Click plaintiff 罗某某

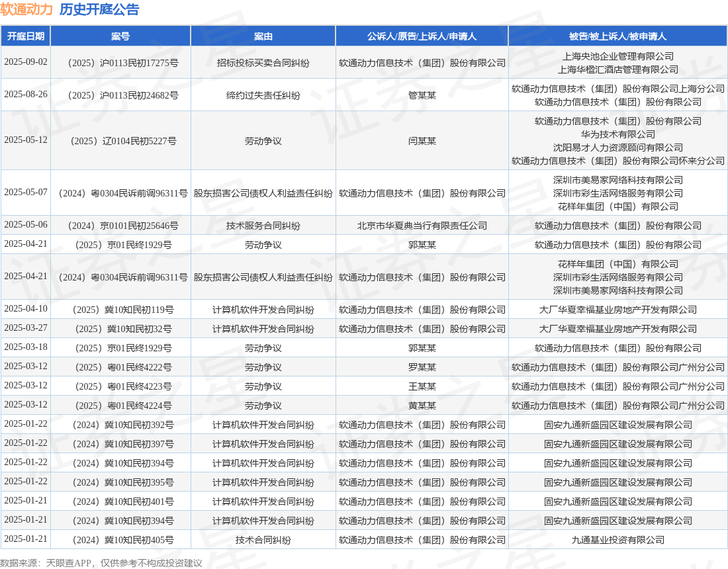point(422,368)
